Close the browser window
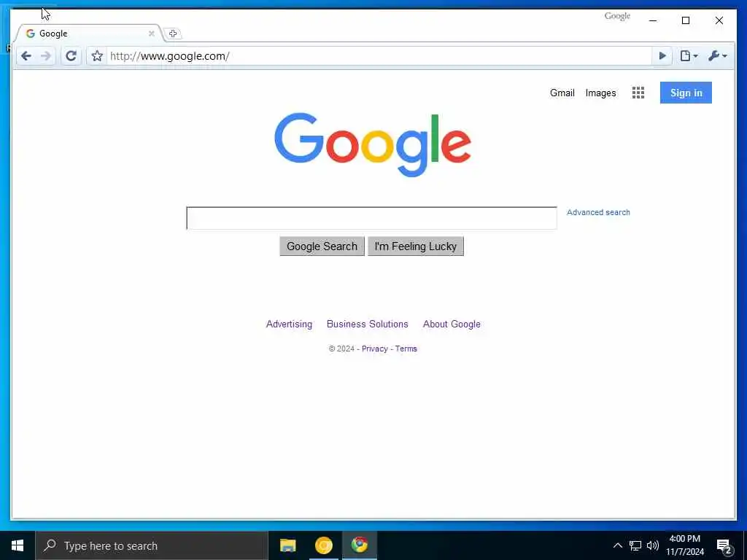Screen dimensions: 747x560 [719, 20]
